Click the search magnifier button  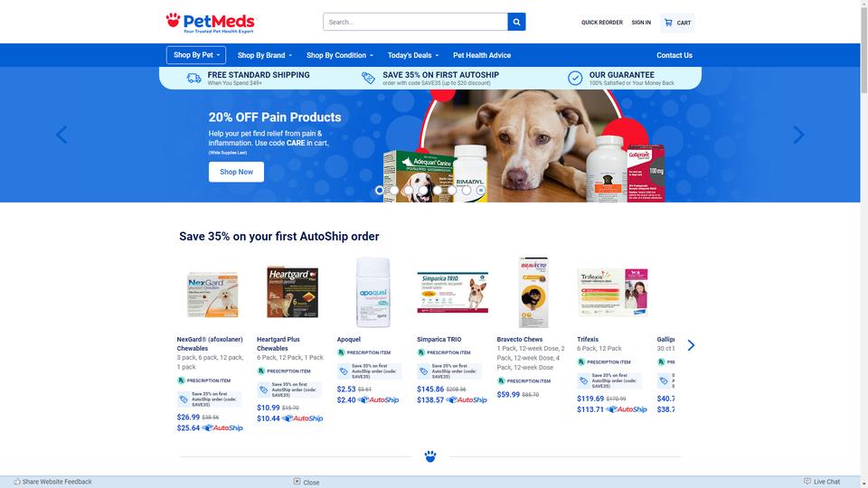[516, 22]
